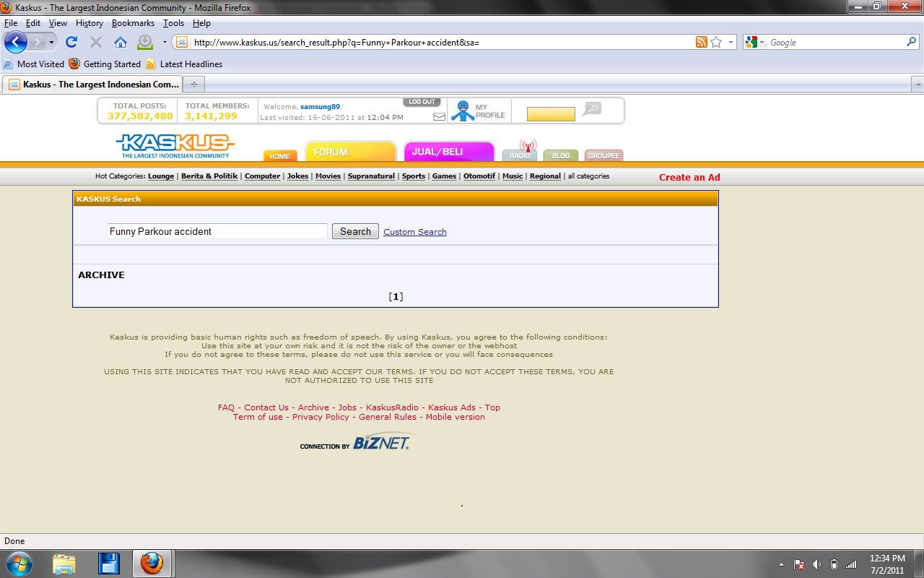Click the Mobile version footer link
The image size is (924, 578).
pyautogui.click(x=456, y=417)
